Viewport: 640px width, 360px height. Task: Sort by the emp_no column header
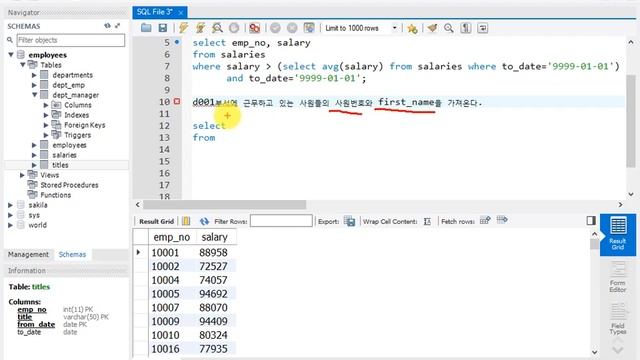coord(172,237)
